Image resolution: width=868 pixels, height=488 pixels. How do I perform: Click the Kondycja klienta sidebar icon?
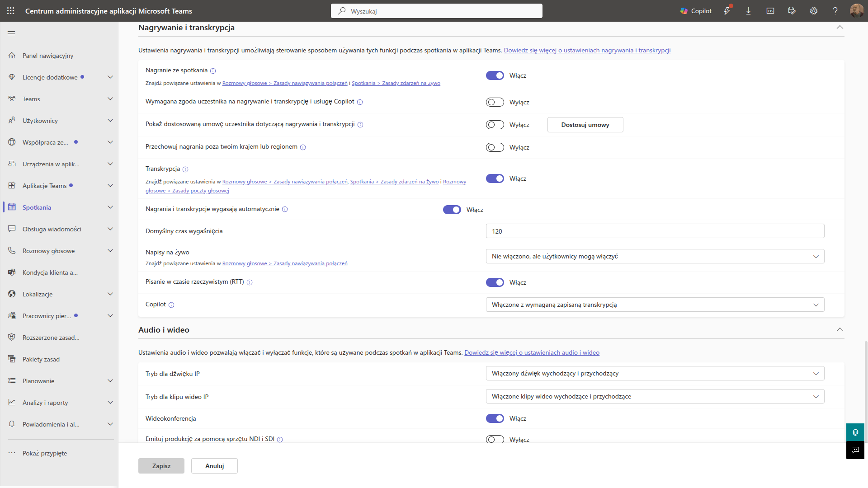tap(12, 272)
